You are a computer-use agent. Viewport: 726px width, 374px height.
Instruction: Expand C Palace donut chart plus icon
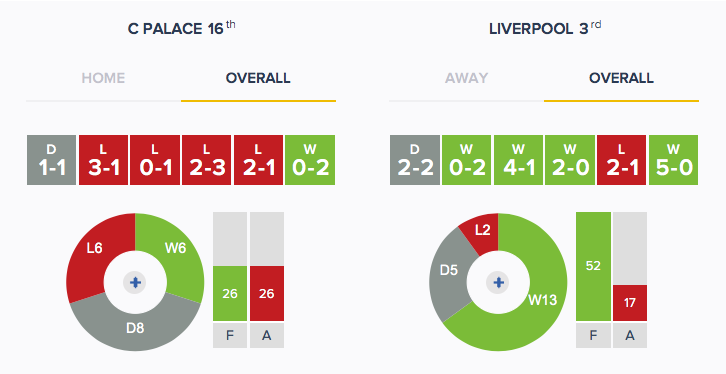click(x=135, y=282)
